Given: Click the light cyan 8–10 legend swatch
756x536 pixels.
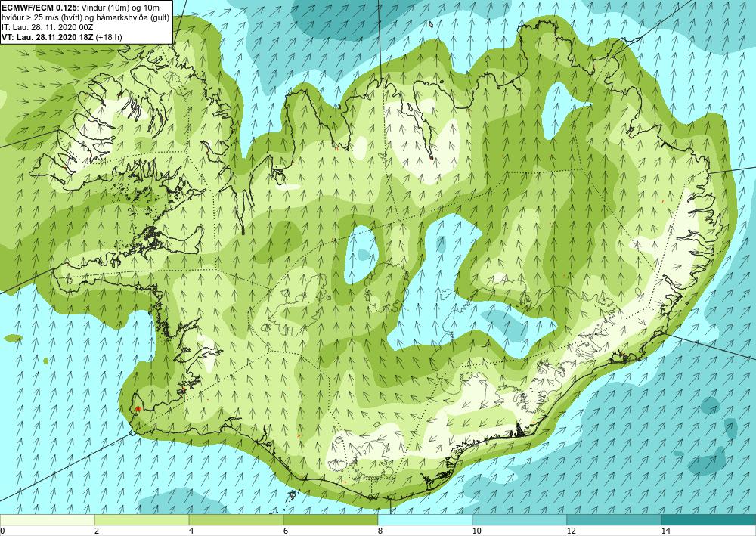Looking at the screenshot, I should pos(425,519).
